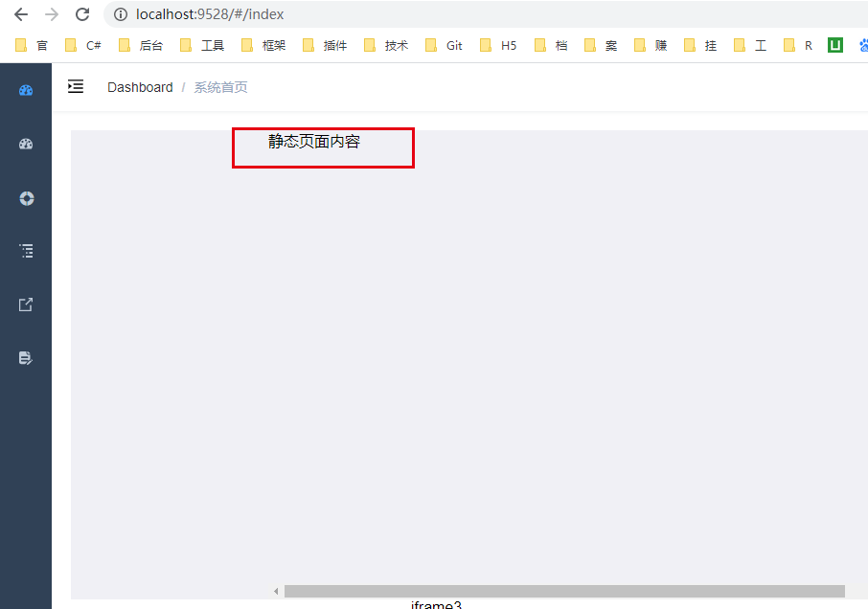Click the localhost:9528 address bar
Image resolution: width=868 pixels, height=609 pixels.
tap(487, 14)
